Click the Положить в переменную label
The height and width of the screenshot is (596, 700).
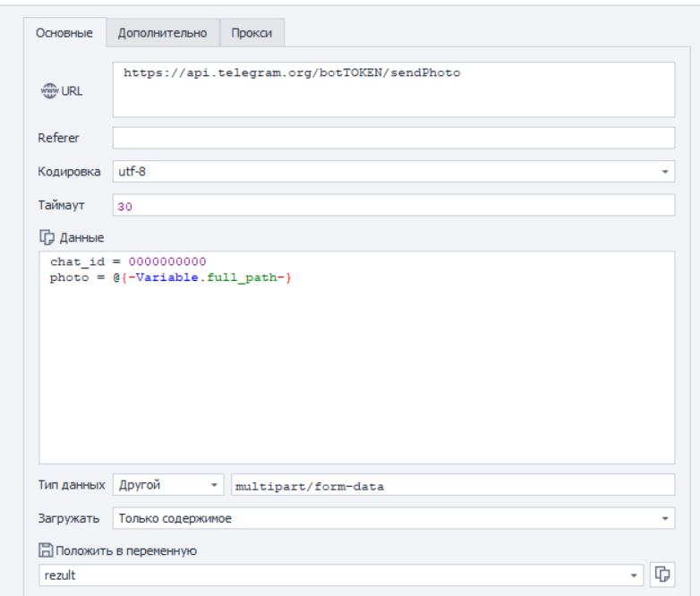tap(126, 550)
